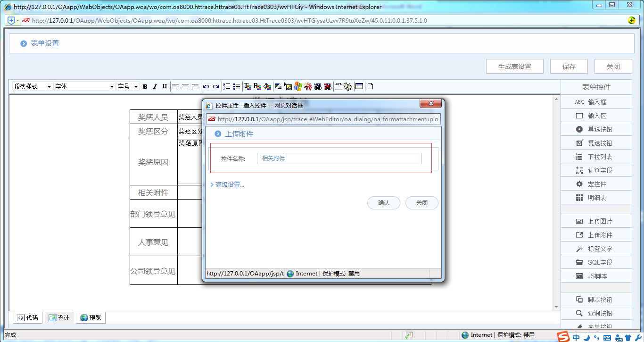Click the undo arrow icon

206,87
